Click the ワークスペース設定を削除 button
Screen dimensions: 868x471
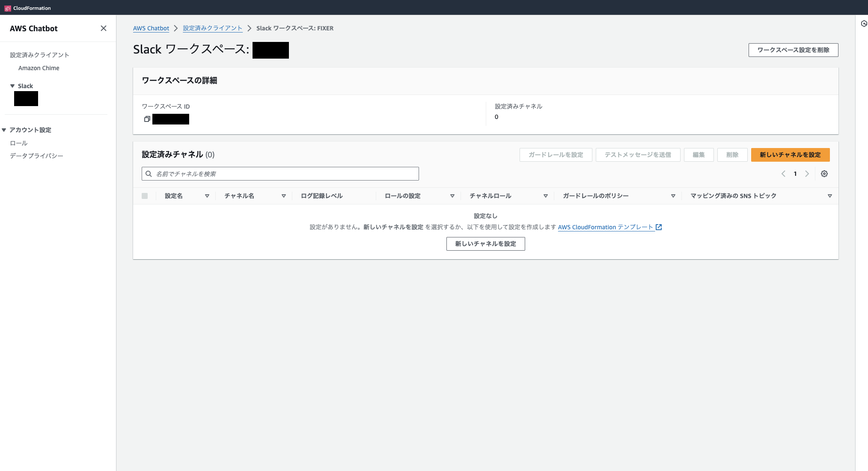(793, 50)
